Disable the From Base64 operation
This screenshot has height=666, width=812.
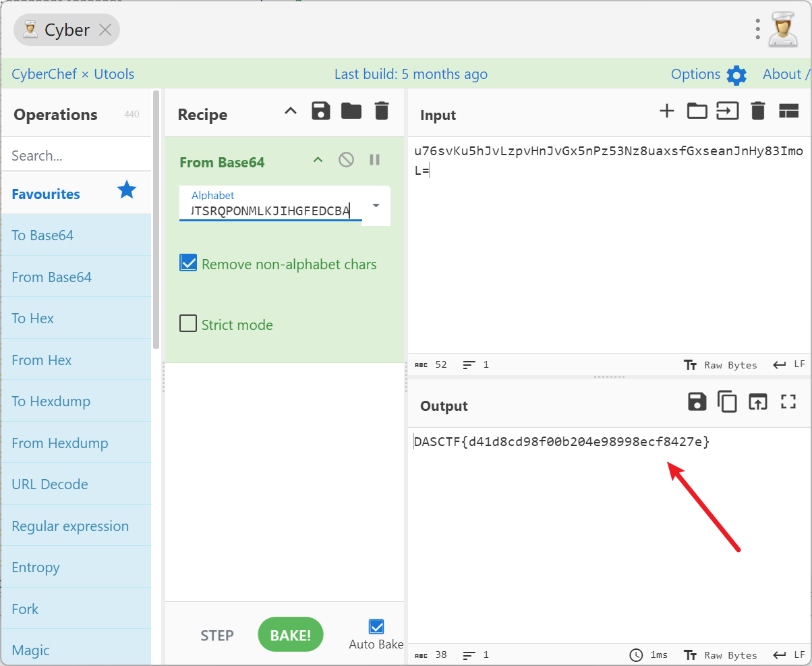click(x=346, y=160)
